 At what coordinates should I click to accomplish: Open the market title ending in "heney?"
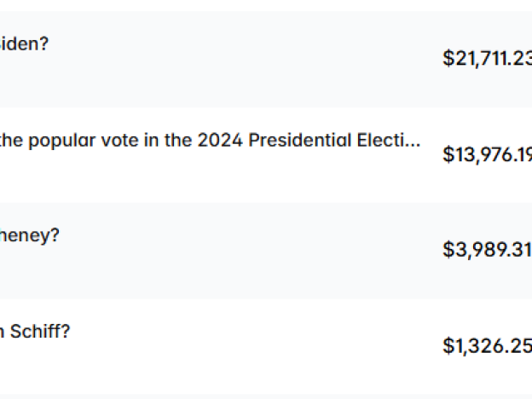pos(29,235)
